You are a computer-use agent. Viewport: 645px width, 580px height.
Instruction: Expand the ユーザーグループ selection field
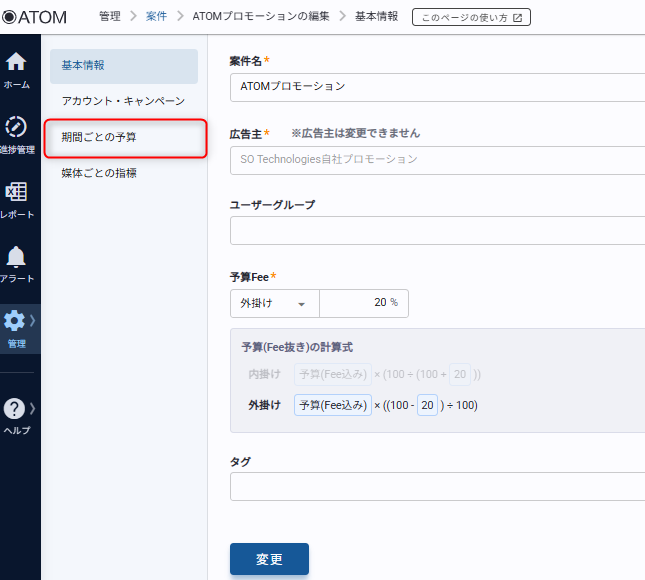click(x=437, y=230)
